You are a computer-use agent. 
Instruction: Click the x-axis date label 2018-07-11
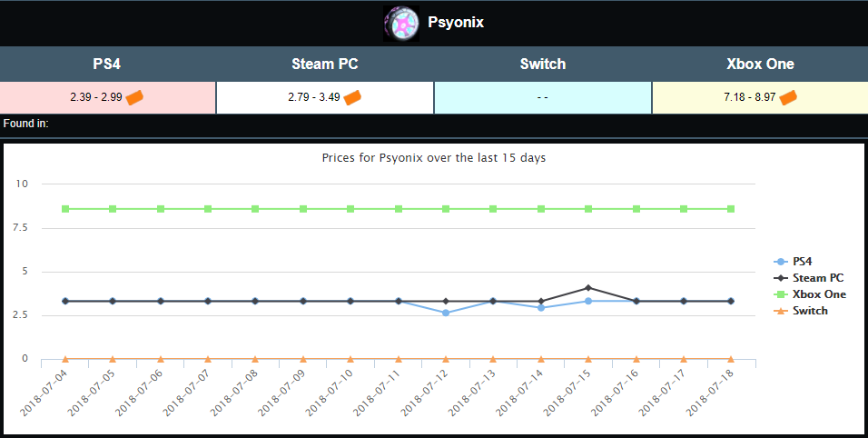(377, 393)
